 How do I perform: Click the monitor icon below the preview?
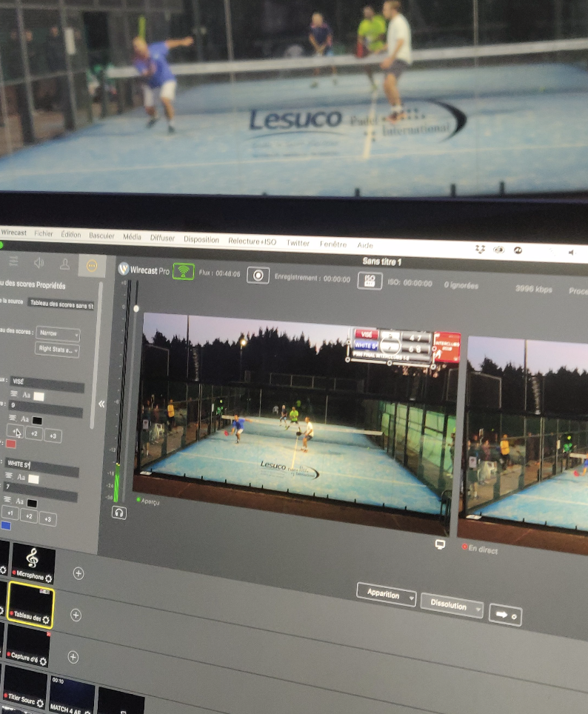(x=440, y=544)
